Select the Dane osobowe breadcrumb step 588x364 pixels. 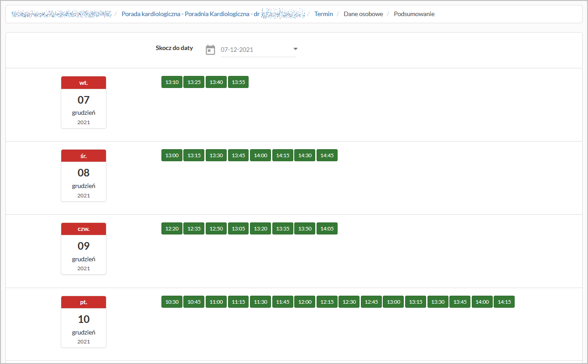(363, 14)
